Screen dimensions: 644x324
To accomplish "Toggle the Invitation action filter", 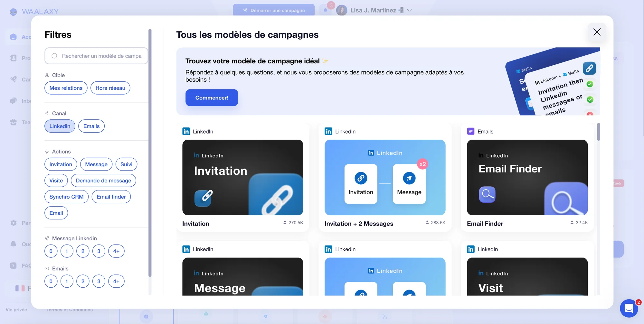I will click(x=61, y=164).
